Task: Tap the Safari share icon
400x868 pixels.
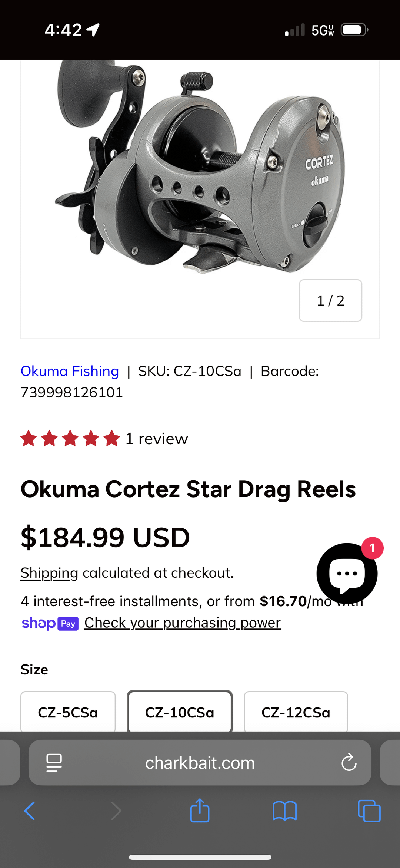Action: 200,811
